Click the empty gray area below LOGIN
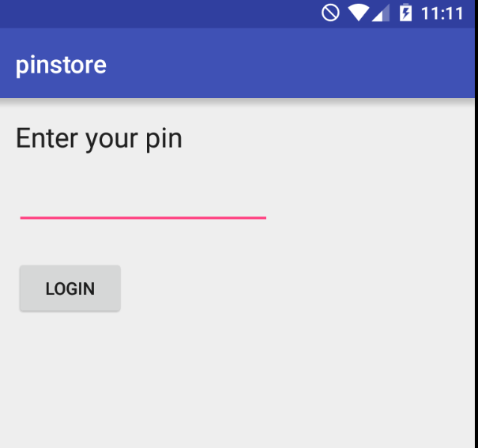 click(237, 381)
